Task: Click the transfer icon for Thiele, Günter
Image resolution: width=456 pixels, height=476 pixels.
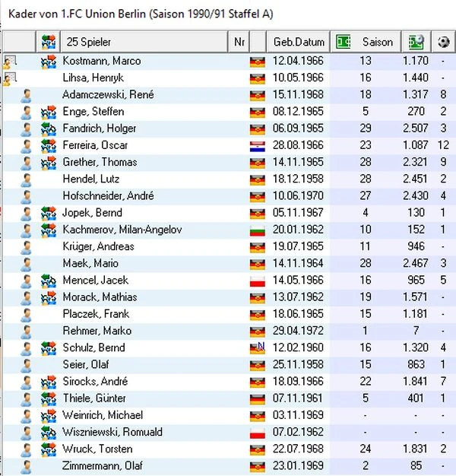Action: pos(49,399)
